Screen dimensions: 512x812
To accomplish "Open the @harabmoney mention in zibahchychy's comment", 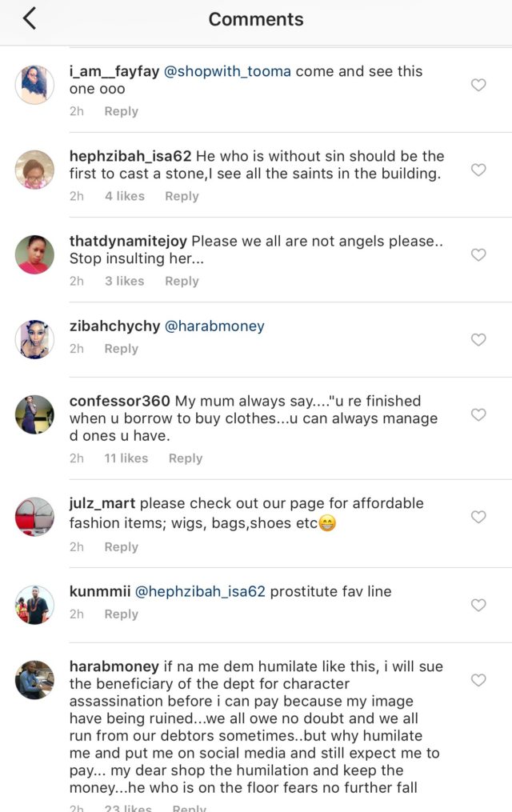I will coord(214,326).
